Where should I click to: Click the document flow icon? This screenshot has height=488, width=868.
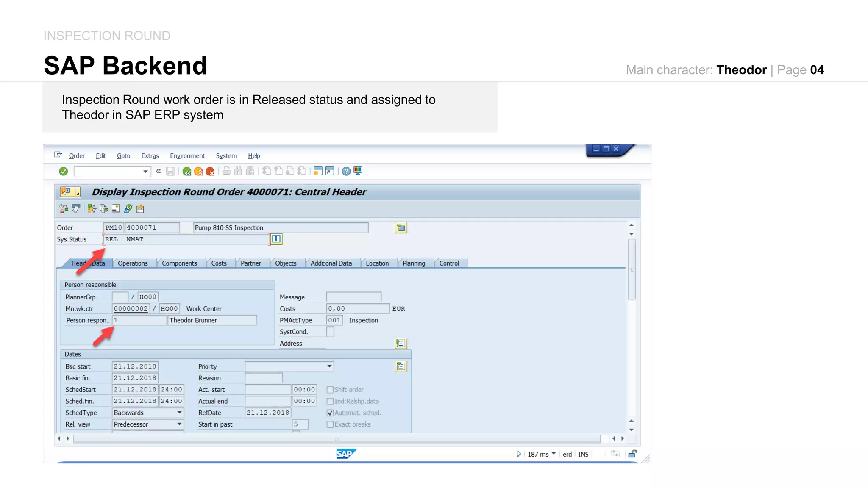tap(104, 208)
